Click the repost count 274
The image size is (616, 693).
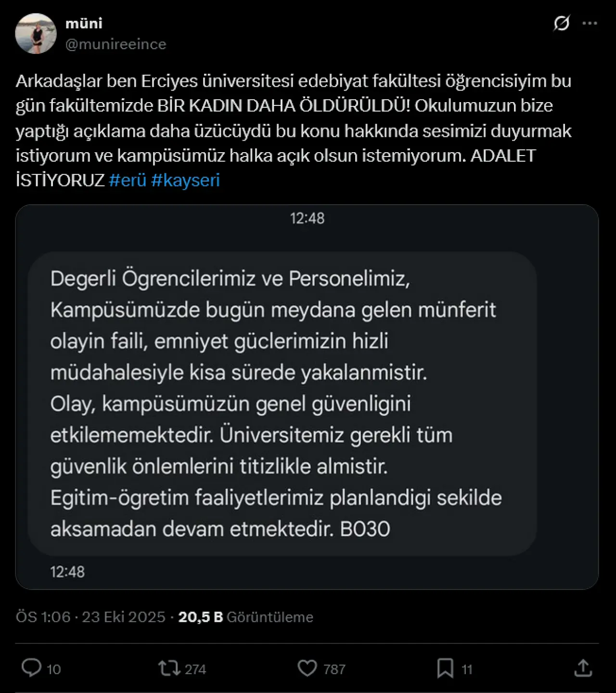coord(195,669)
